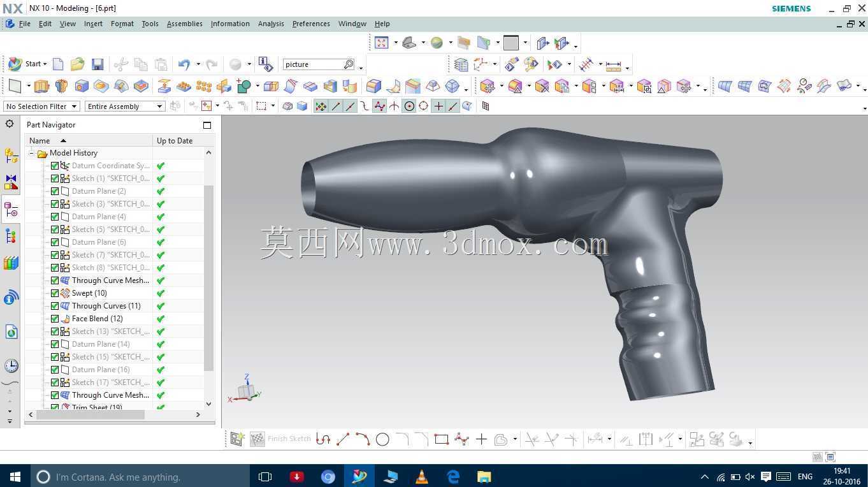Open the File menu
Image resolution: width=868 pixels, height=487 pixels.
pyautogui.click(x=24, y=24)
